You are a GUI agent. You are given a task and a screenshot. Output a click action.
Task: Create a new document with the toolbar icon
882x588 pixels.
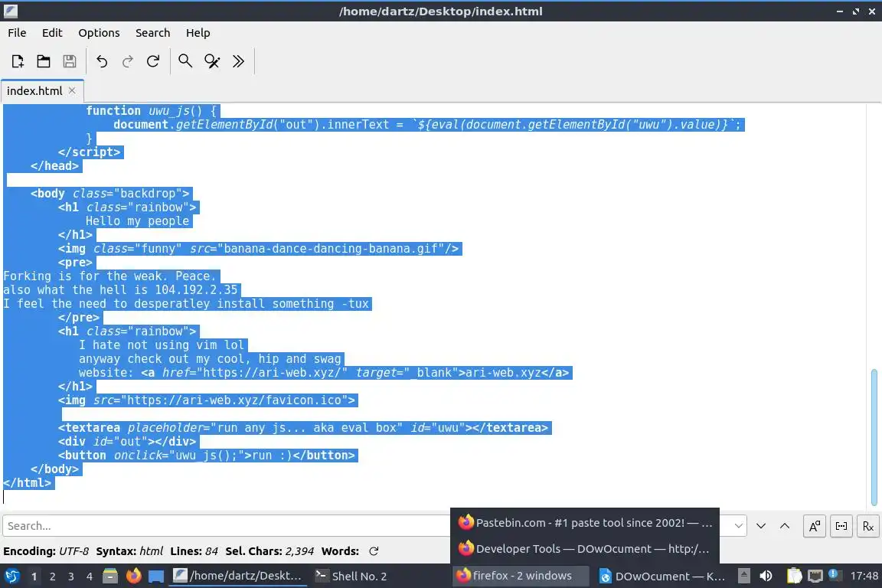pos(18,60)
